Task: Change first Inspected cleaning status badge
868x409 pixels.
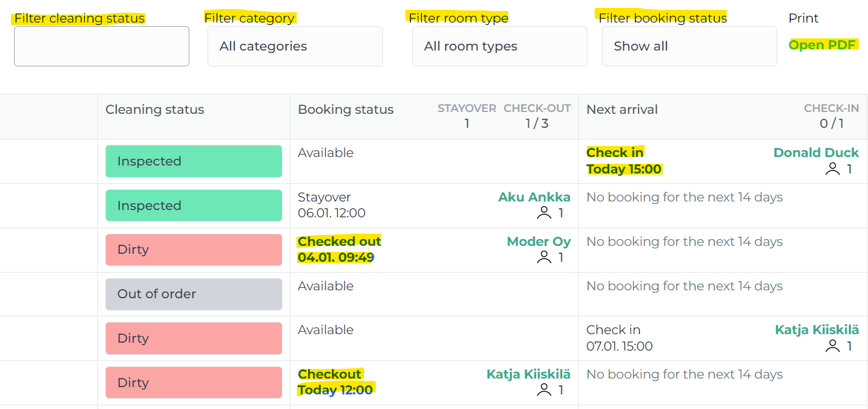Action: click(x=194, y=161)
